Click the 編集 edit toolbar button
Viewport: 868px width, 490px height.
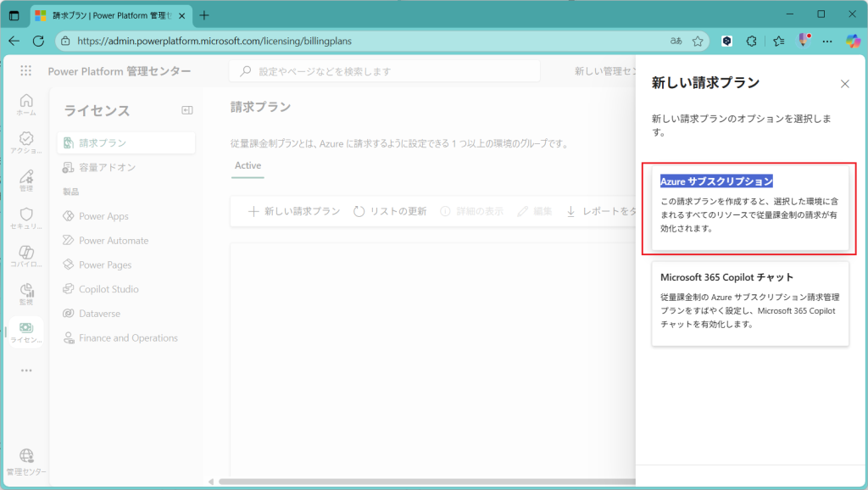535,211
